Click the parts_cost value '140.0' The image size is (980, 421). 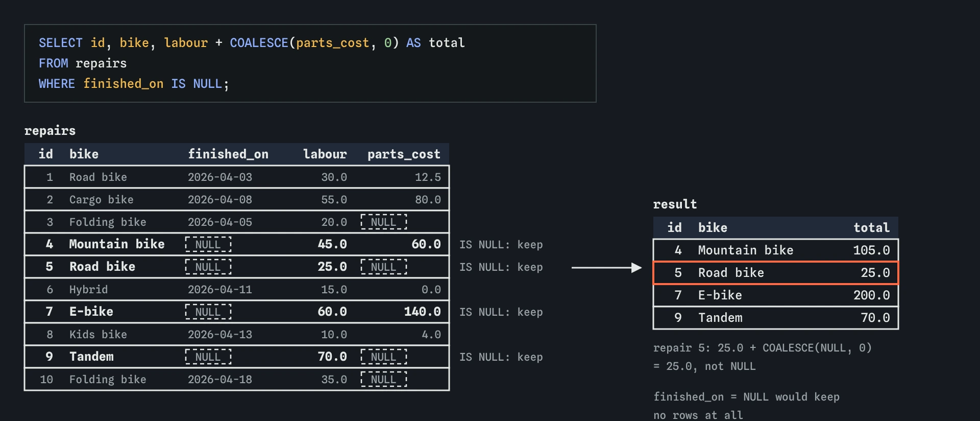423,312
